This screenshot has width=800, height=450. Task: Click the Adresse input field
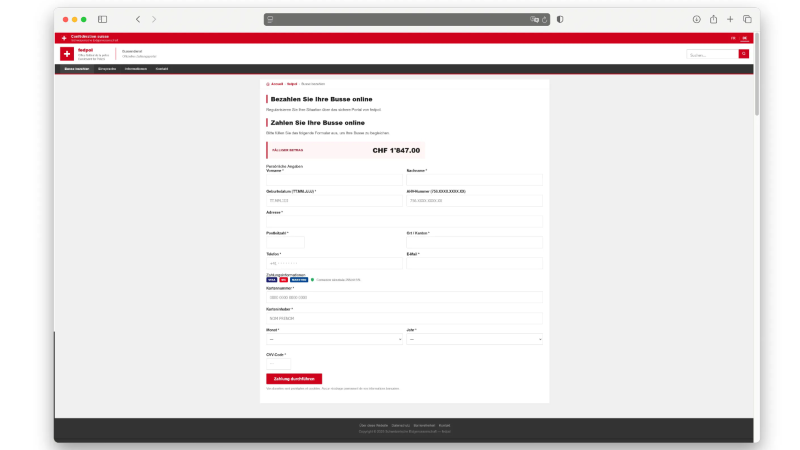[x=404, y=221]
